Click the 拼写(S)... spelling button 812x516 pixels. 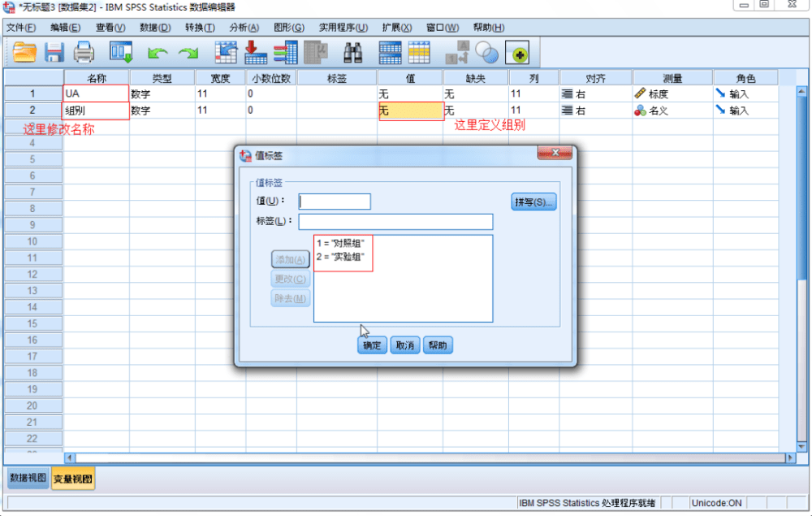pyautogui.click(x=534, y=202)
